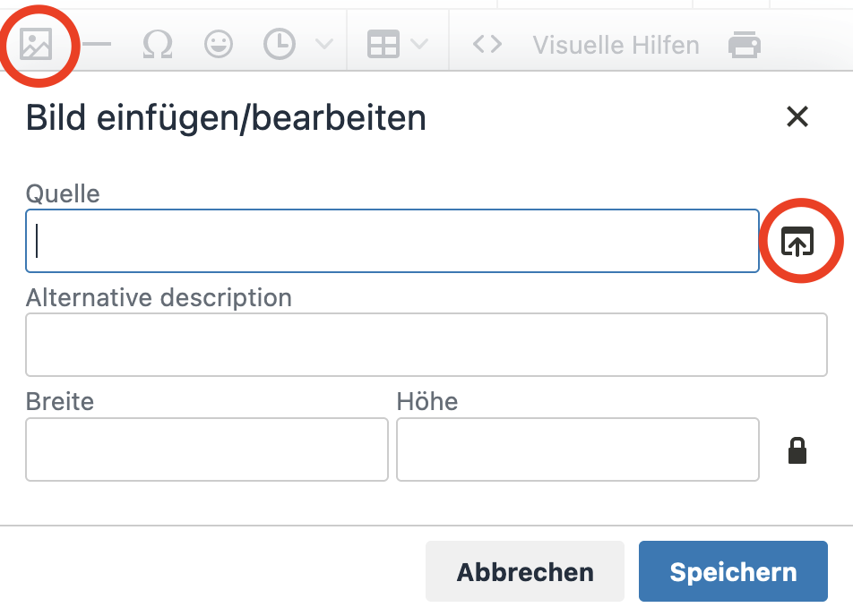Screen dimensions: 853x616
Task: Select the insert date/time icon
Action: (279, 43)
